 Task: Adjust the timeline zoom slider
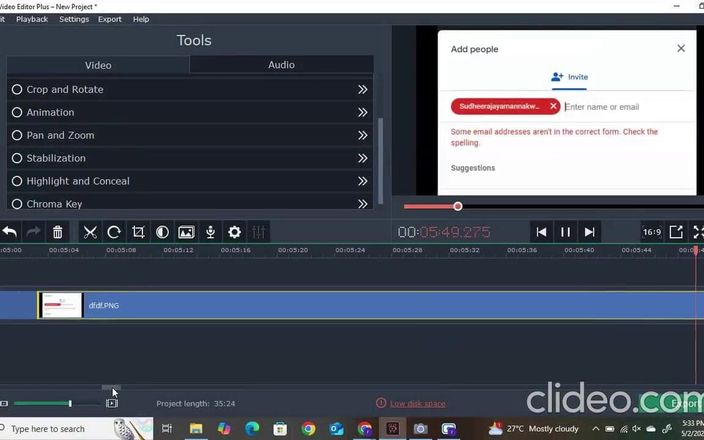click(70, 403)
